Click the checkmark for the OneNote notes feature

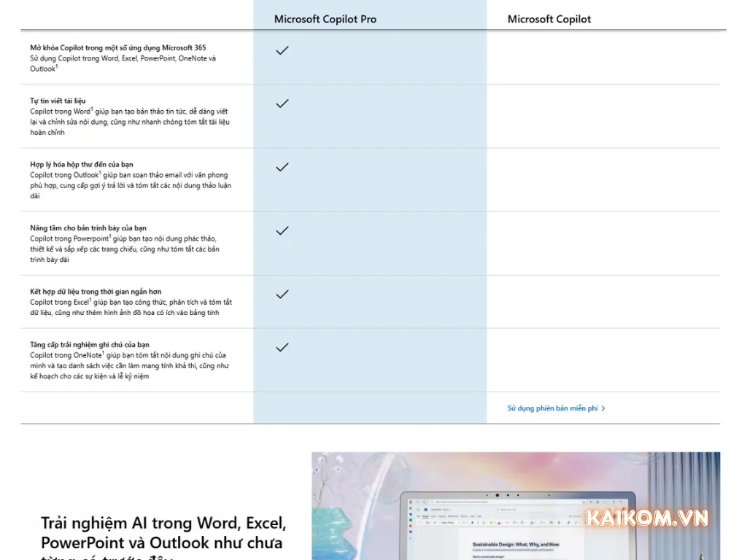(x=282, y=347)
